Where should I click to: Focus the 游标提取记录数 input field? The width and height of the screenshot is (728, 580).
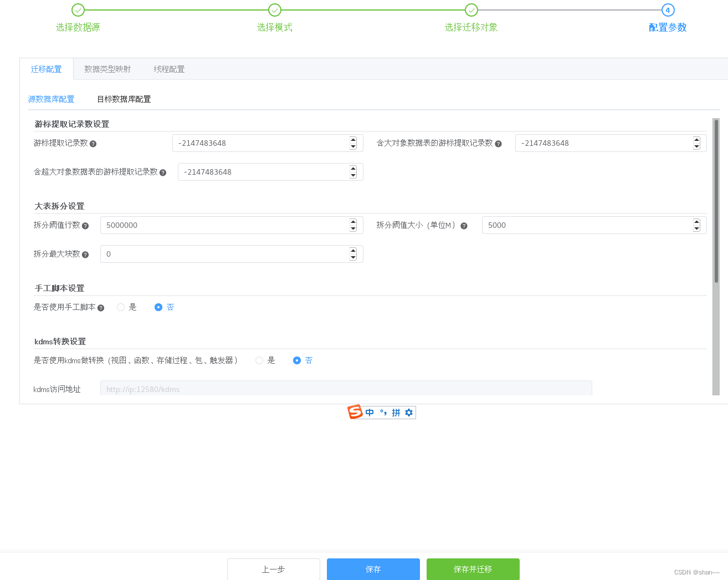pos(268,143)
